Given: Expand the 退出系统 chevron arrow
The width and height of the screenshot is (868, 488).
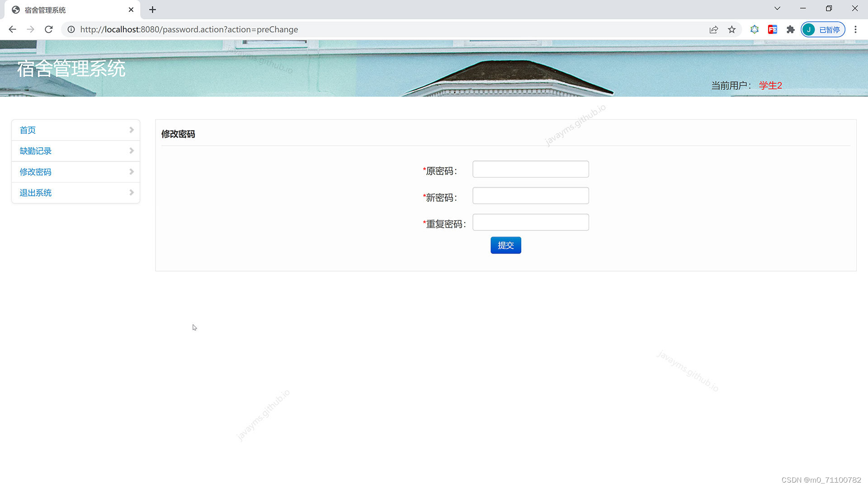Looking at the screenshot, I should (132, 192).
